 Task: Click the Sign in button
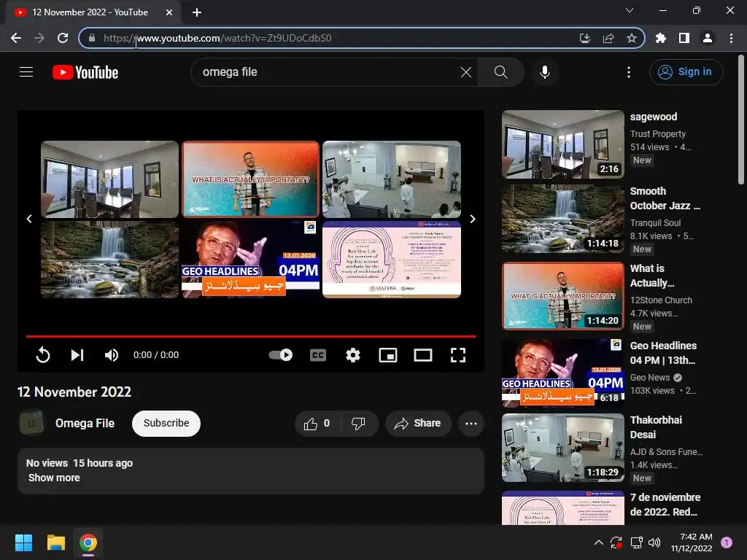[686, 72]
